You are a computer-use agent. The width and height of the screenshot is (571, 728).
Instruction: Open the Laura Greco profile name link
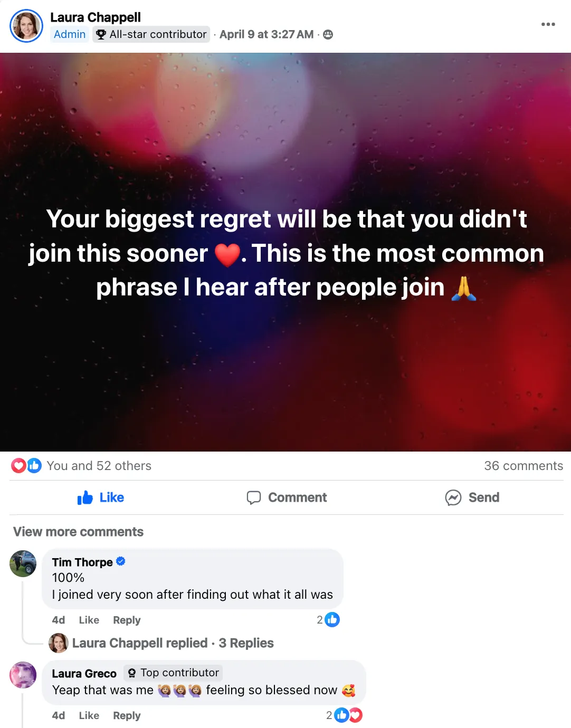point(84,673)
